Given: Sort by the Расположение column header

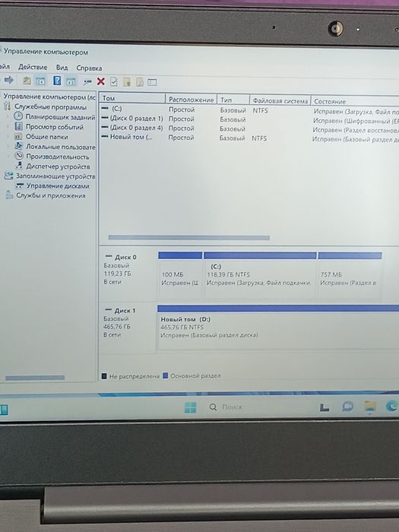Looking at the screenshot, I should coord(192,100).
